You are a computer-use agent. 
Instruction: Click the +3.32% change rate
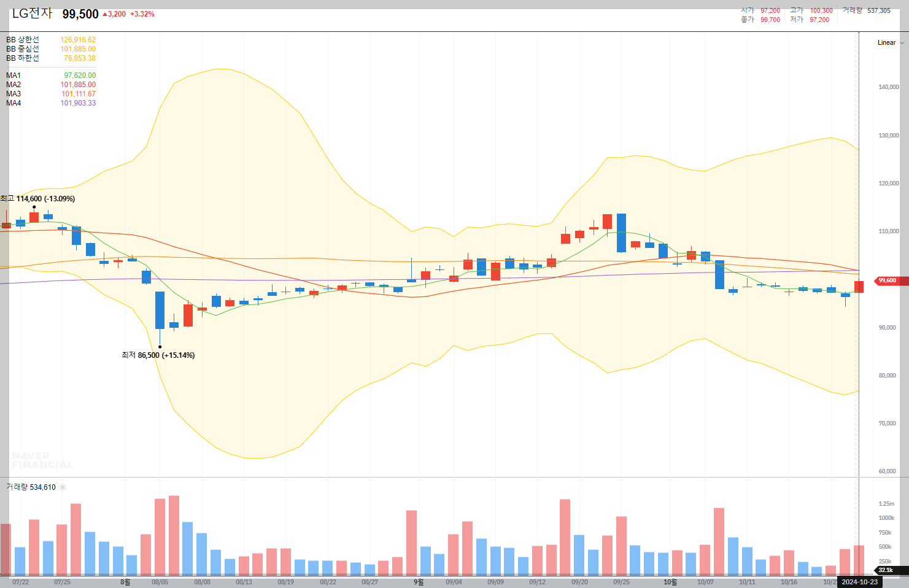[x=142, y=14]
